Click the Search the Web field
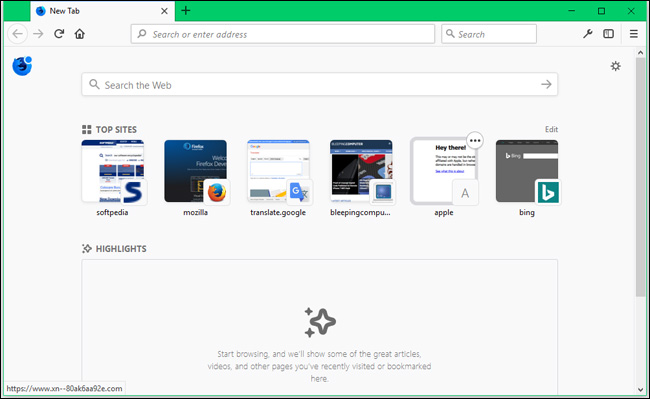The width and height of the screenshot is (650, 399). coord(319,85)
